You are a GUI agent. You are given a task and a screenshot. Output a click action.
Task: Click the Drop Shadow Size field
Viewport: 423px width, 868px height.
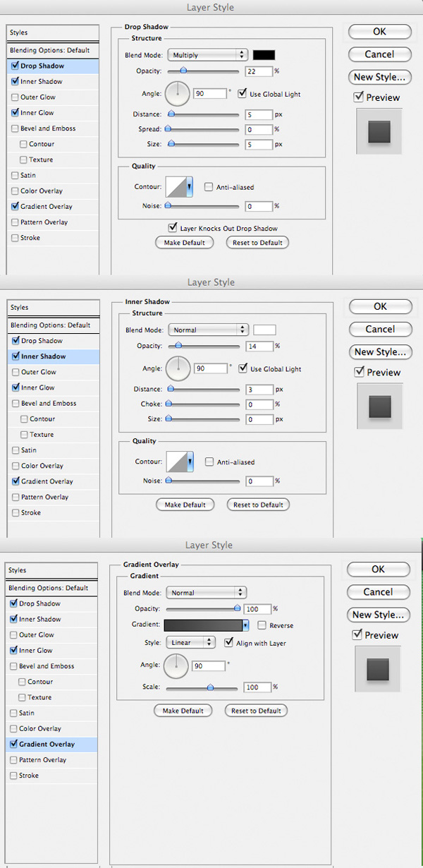pyautogui.click(x=259, y=144)
